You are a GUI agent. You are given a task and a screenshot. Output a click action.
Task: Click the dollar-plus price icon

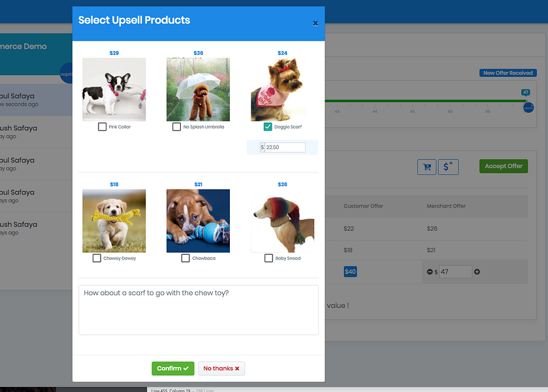(x=448, y=167)
